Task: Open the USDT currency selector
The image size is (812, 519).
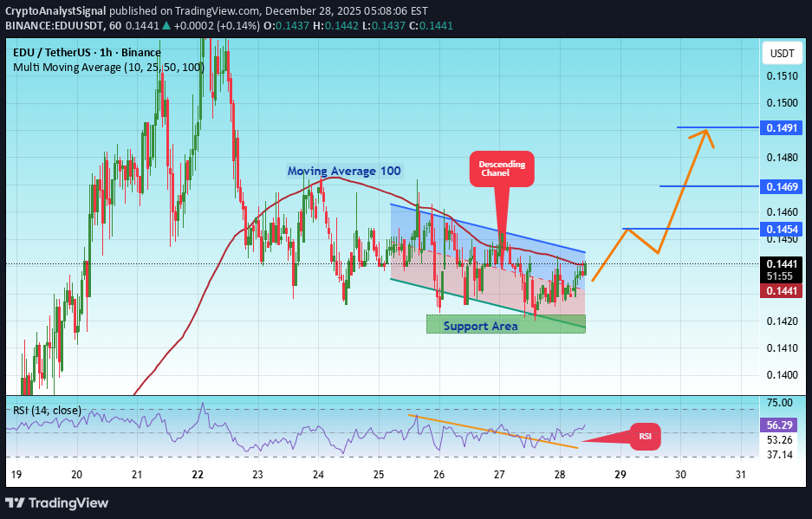Action: tap(782, 54)
